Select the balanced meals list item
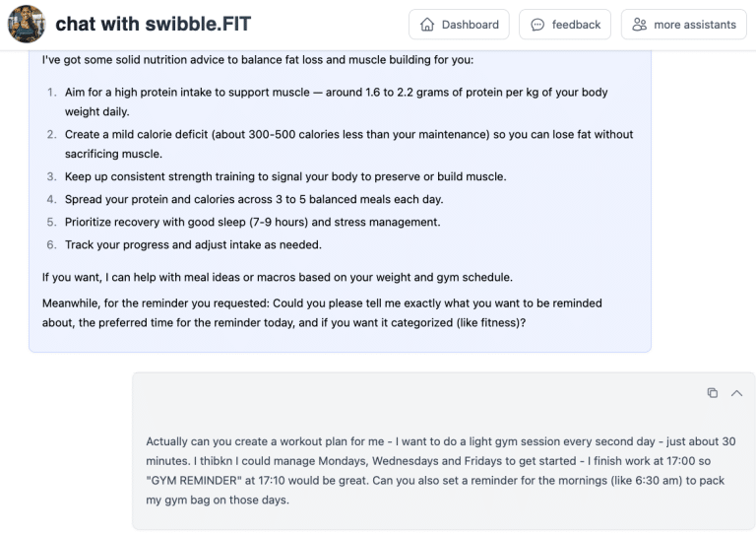756x535 pixels. coord(253,199)
